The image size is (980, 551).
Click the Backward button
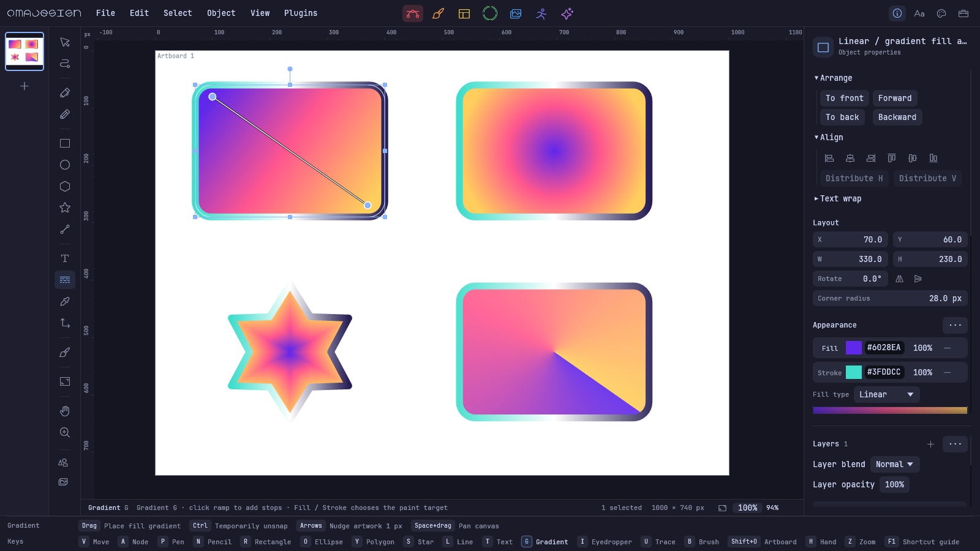coord(897,117)
